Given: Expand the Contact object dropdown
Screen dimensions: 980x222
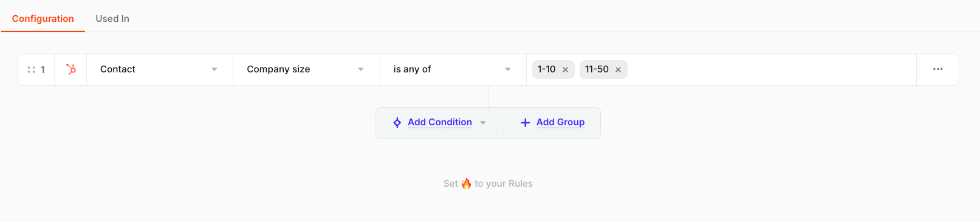Looking at the screenshot, I should (x=160, y=69).
